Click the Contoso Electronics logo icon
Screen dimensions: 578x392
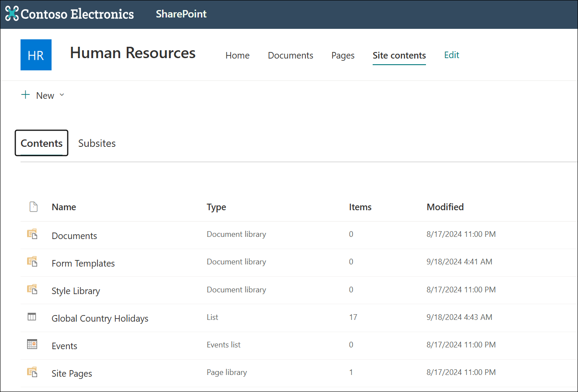(x=11, y=14)
